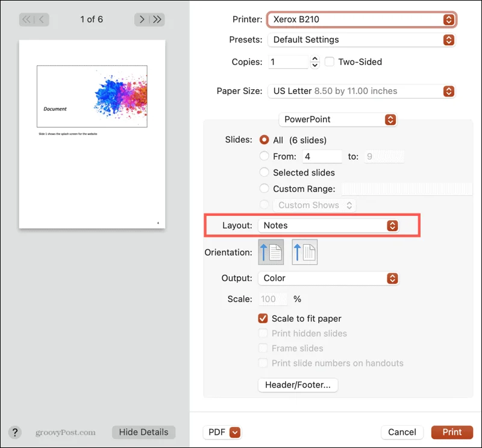482x448 pixels.
Task: Enable Two-Sided printing checkbox
Action: click(329, 62)
